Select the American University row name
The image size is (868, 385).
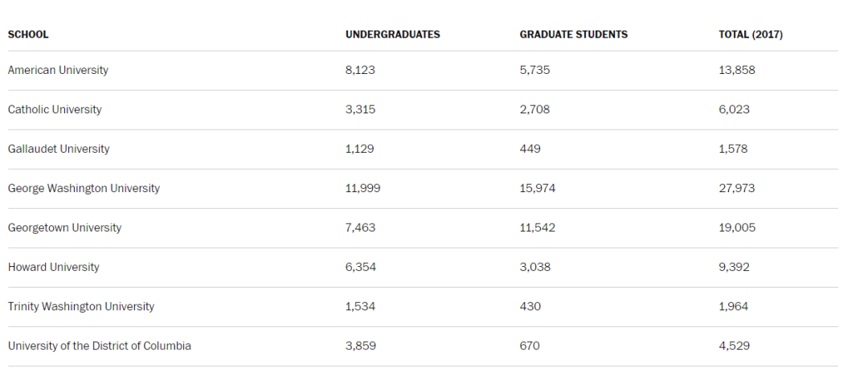pyautogui.click(x=58, y=70)
